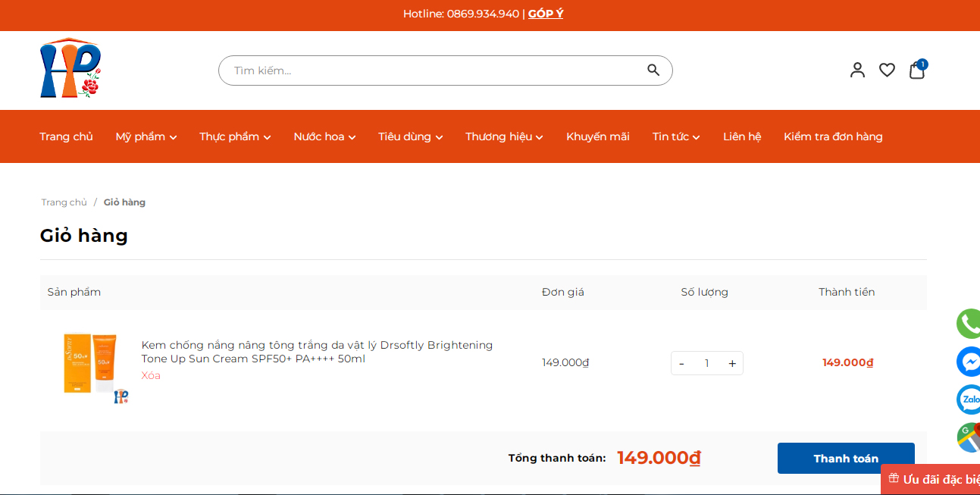Increase quantity with the plus button
This screenshot has width=980, height=495.
point(732,363)
